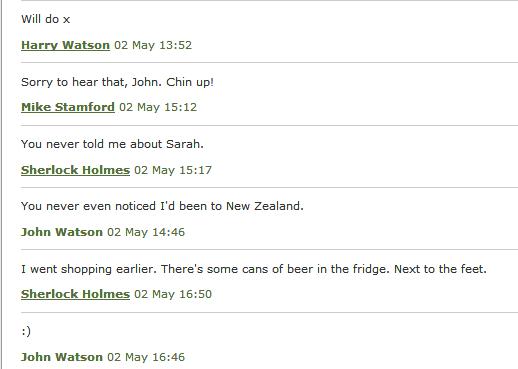Image resolution: width=518 pixels, height=369 pixels.
Task: Click the word 'Sarah' in Sherlock's comment
Action: point(185,144)
